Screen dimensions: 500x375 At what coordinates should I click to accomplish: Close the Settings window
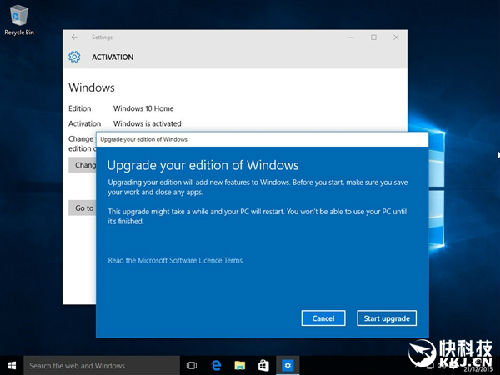[x=396, y=37]
